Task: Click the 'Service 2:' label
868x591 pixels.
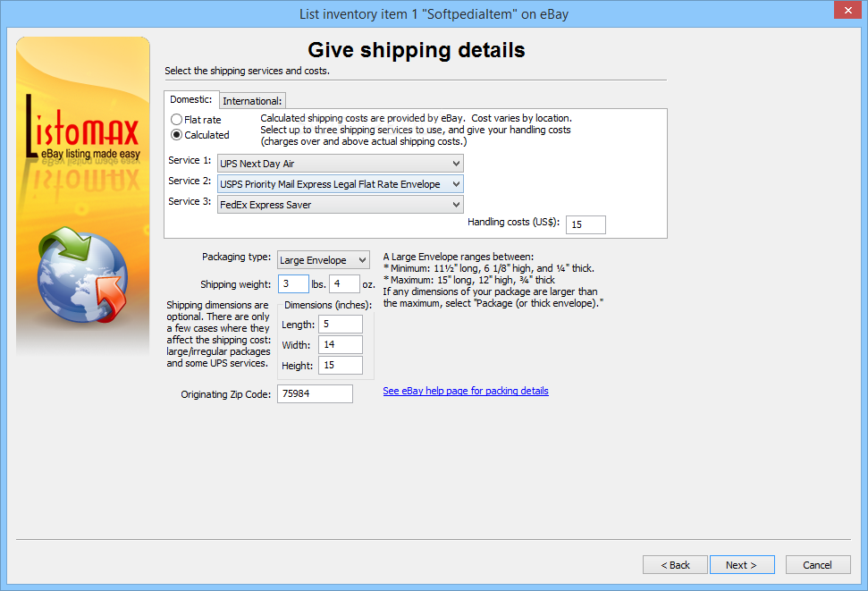Action: click(x=190, y=181)
